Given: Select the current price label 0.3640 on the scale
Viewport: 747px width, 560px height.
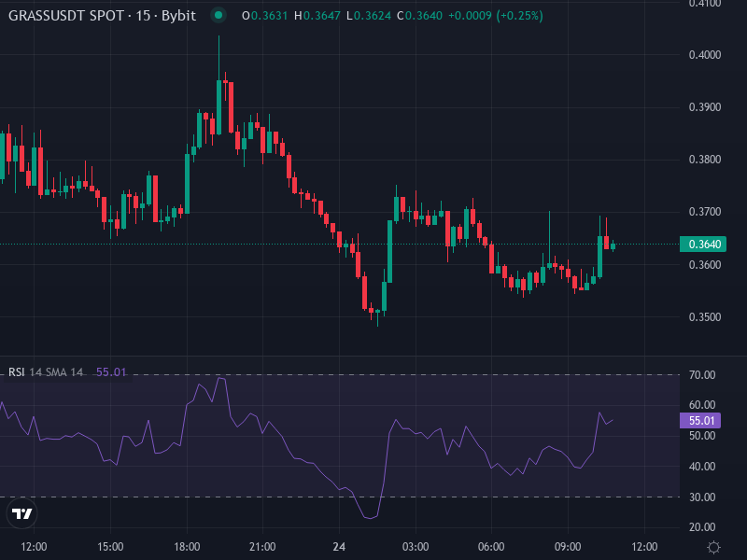Looking at the screenshot, I should click(x=701, y=243).
